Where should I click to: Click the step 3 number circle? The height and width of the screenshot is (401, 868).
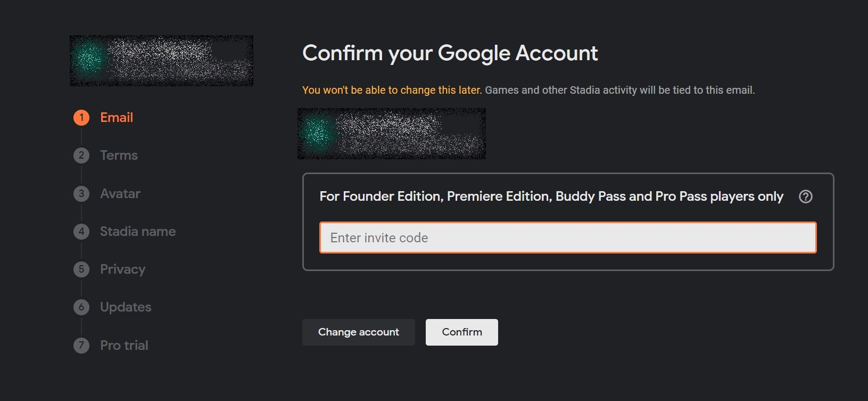(81, 193)
